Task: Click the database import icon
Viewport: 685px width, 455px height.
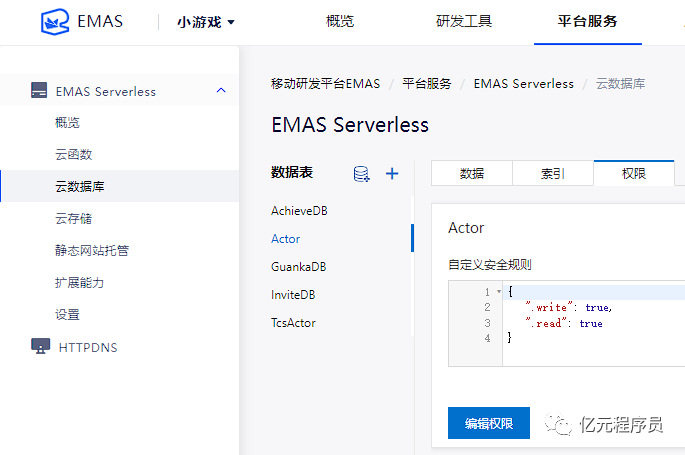Action: [361, 174]
